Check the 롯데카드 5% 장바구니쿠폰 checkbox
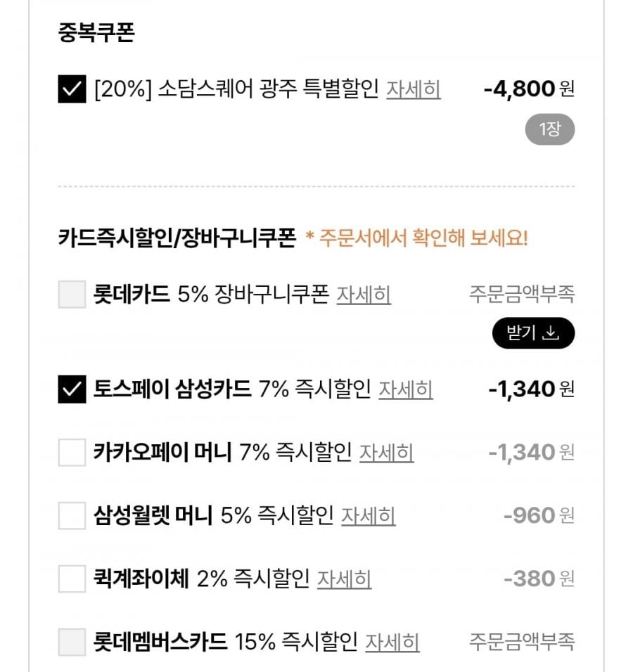This screenshot has width=633, height=672. point(72,295)
